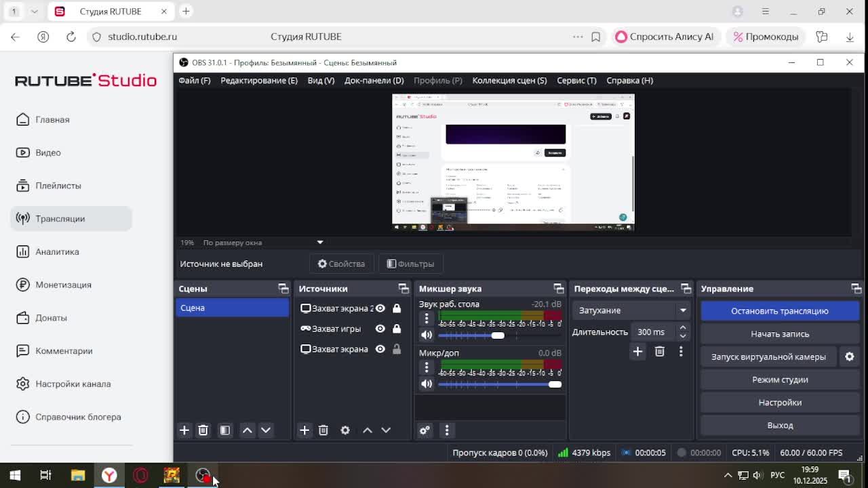
Task: Decrease transition duration with down arrow
Action: pos(683,335)
